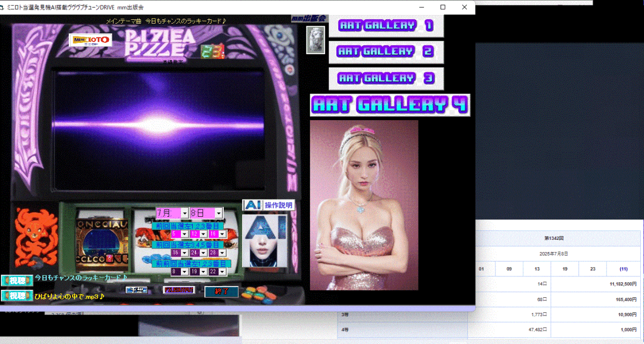Screen dimensions: 644x344
Task: Expand the dropdown showing 19
Action: click(203, 272)
